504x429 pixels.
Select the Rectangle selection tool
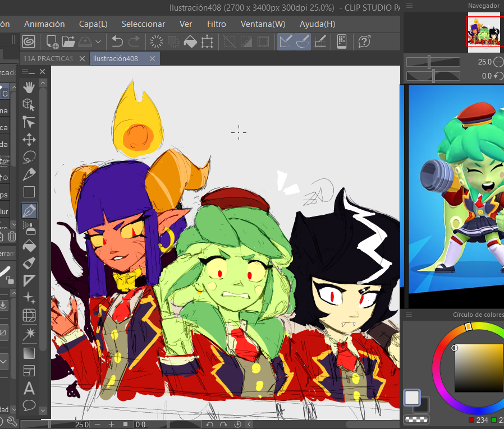pyautogui.click(x=29, y=192)
